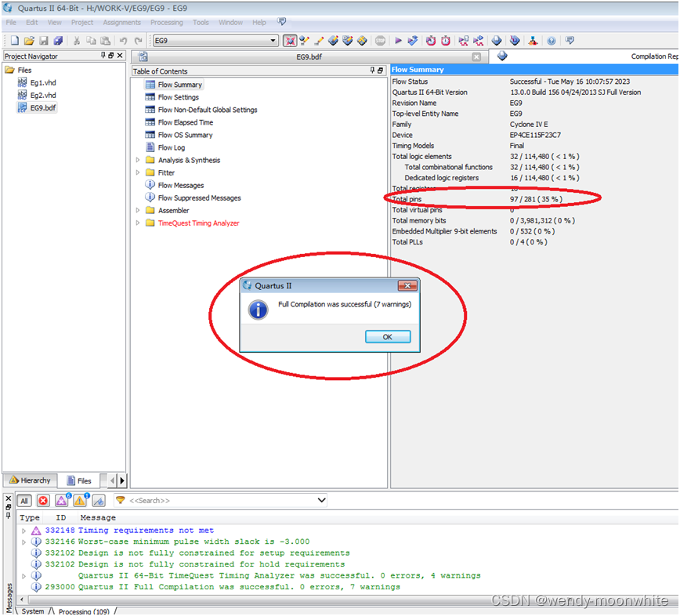This screenshot has width=680, height=616.
Task: Click the pin icon on Table of Contents
Action: [x=372, y=71]
